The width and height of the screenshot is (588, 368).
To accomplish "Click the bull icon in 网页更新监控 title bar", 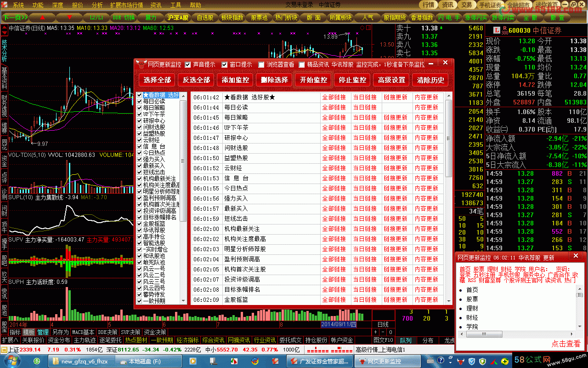I will pos(141,64).
